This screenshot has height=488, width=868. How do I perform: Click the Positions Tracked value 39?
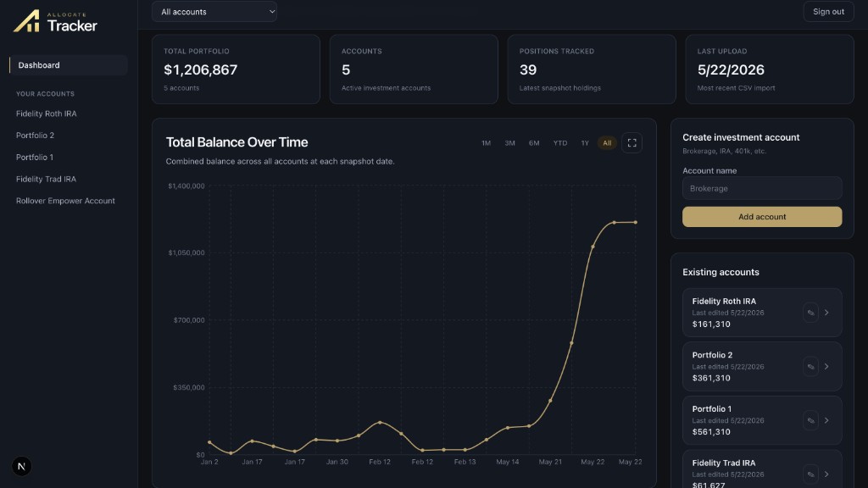(x=528, y=69)
